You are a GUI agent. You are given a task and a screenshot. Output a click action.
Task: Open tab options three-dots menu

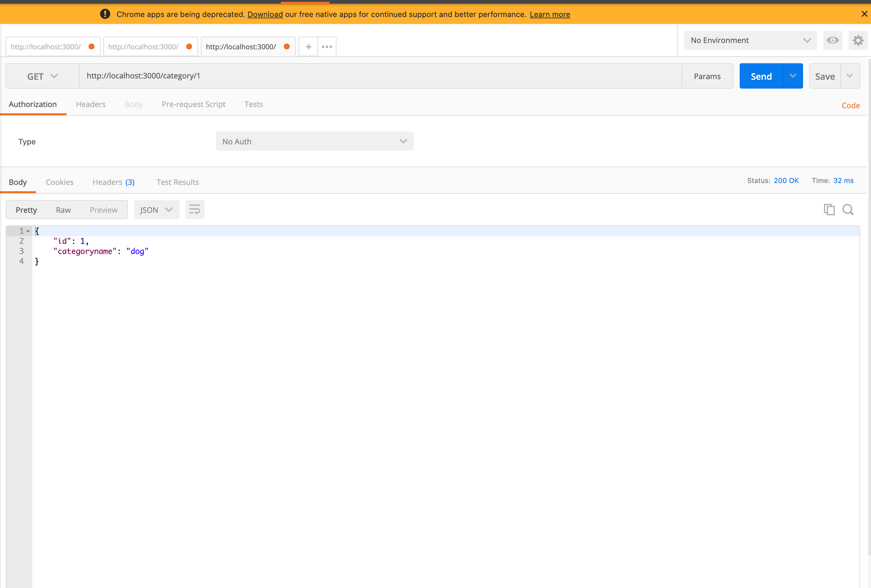click(x=327, y=47)
